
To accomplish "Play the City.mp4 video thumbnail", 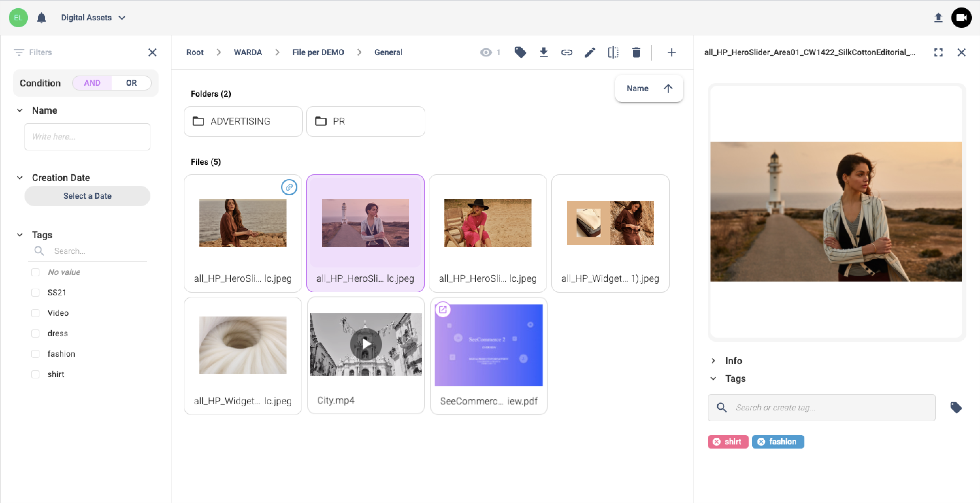I will click(365, 344).
